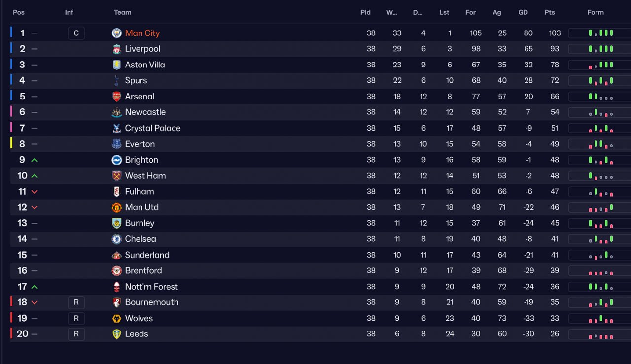Sort table by GD column header
This screenshot has height=364, width=631.
(523, 12)
